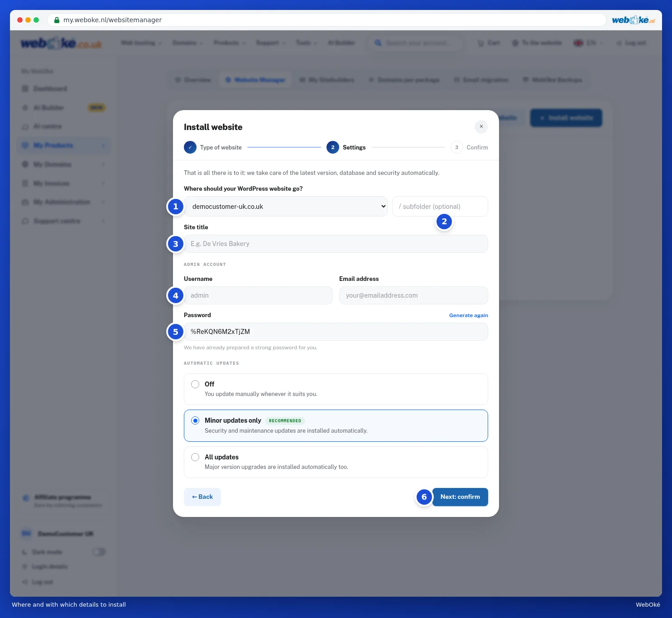The image size is (672, 618).
Task: Click the My Administration icon in sidebar
Action: click(25, 202)
